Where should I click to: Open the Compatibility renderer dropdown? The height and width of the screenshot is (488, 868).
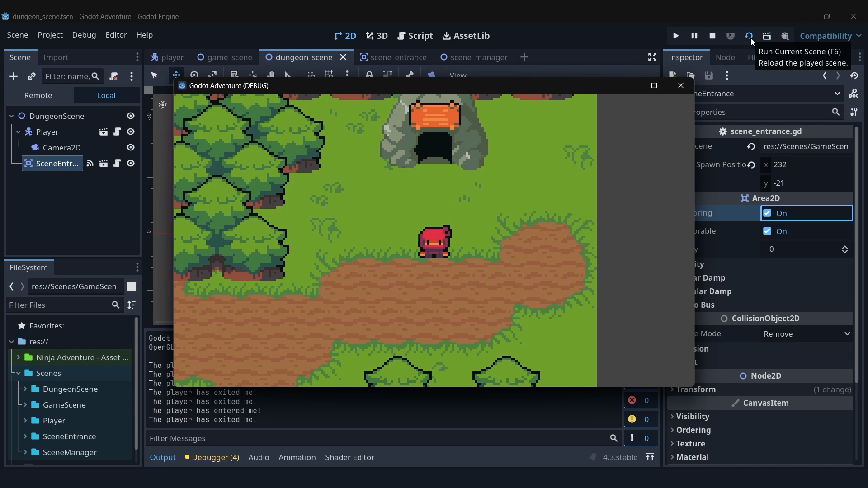[x=830, y=36]
